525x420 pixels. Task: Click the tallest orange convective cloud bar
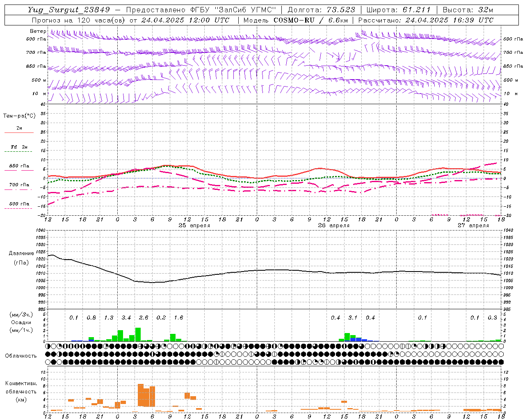click(141, 395)
